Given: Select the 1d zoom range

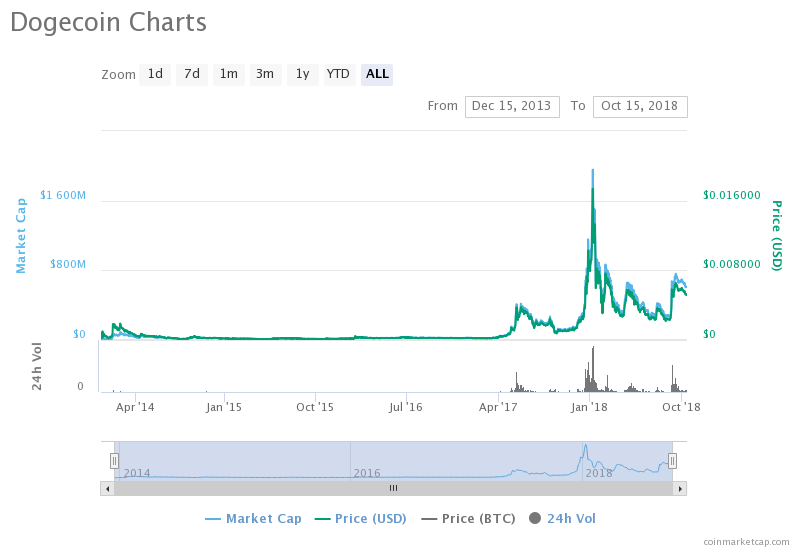Looking at the screenshot, I should coord(155,74).
